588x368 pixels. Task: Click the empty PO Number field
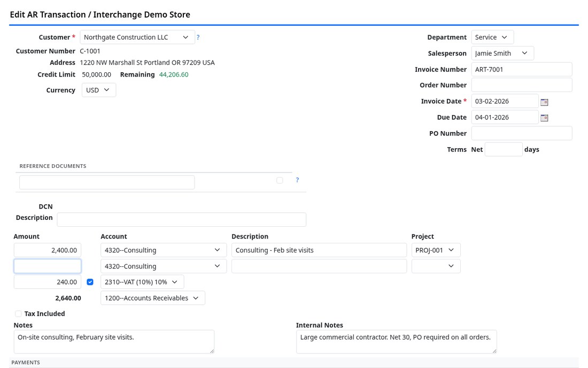pos(522,134)
